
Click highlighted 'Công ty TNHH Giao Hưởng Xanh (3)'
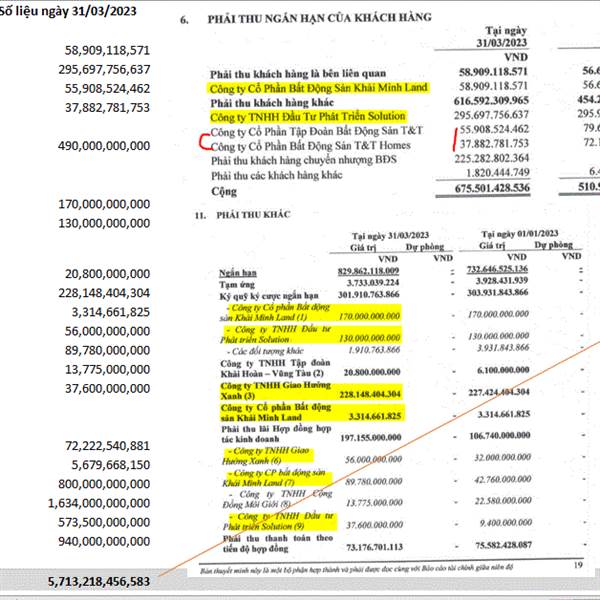tap(276, 390)
